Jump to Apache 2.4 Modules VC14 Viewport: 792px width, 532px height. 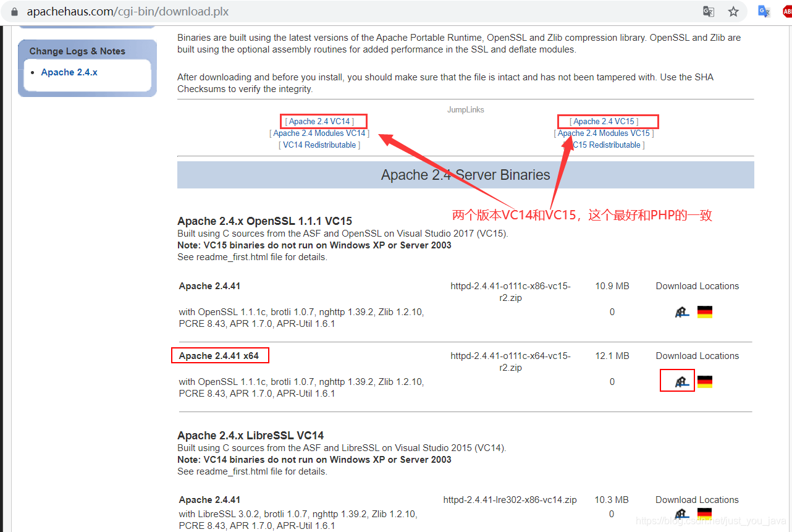(x=319, y=133)
